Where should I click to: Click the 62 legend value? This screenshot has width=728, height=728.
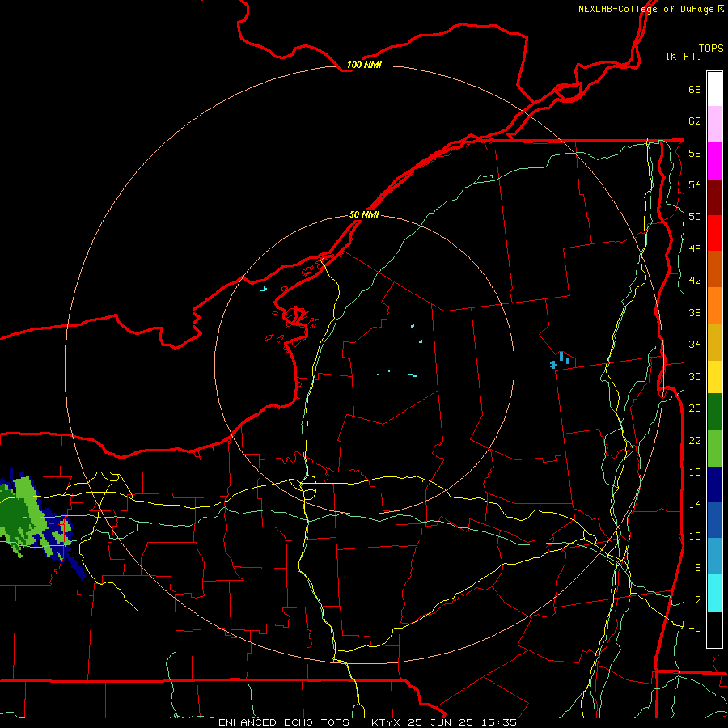point(695,121)
